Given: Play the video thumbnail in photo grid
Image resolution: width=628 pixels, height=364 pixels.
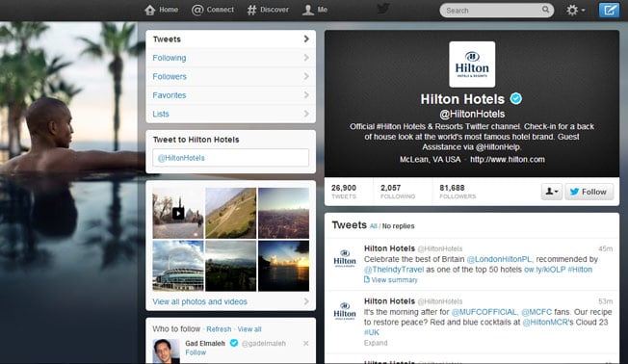Looking at the screenshot, I should click(x=178, y=213).
